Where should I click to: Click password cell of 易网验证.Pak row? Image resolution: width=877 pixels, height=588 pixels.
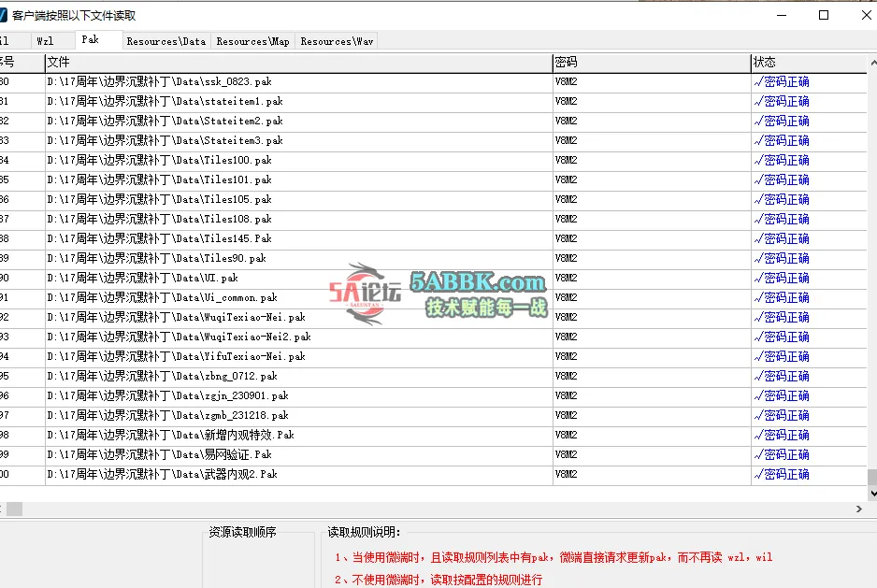coord(652,454)
